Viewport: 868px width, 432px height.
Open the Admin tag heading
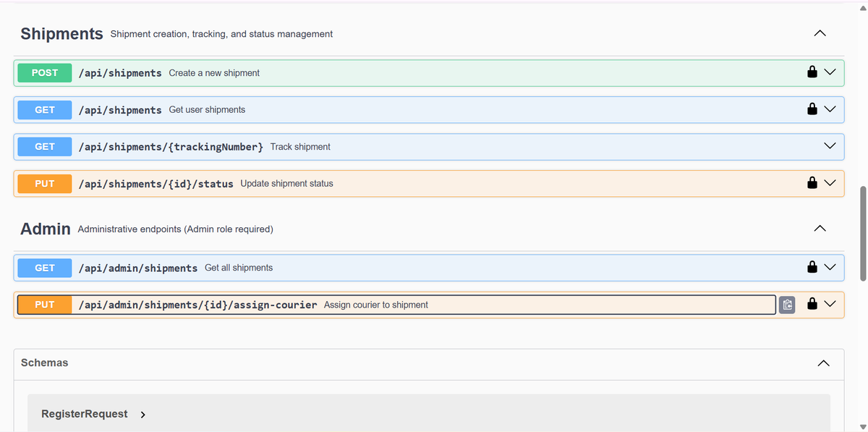tap(46, 229)
